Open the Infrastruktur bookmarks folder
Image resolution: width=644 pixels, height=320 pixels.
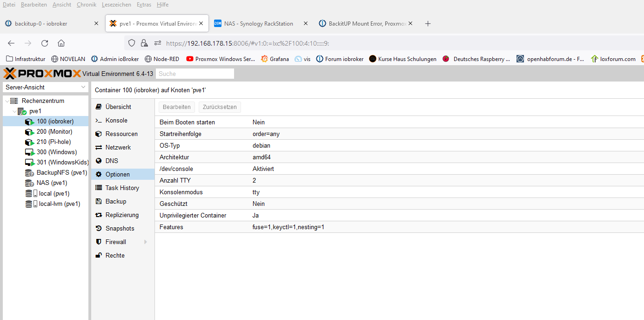tap(26, 59)
